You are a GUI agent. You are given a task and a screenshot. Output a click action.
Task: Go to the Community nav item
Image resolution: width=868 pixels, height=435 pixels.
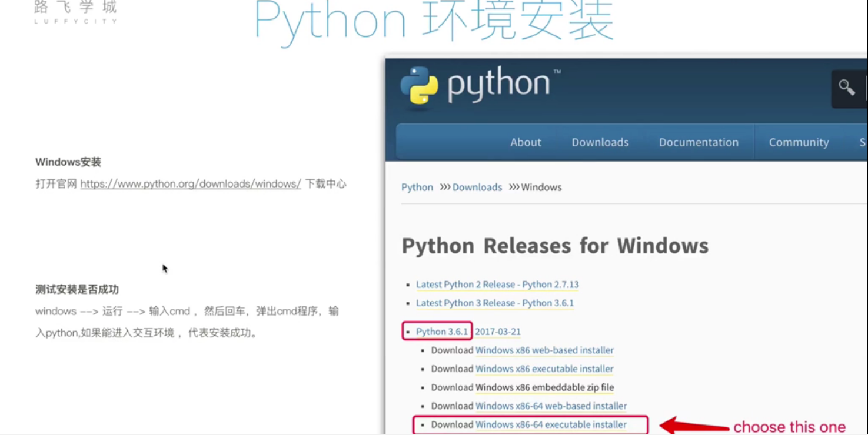799,142
